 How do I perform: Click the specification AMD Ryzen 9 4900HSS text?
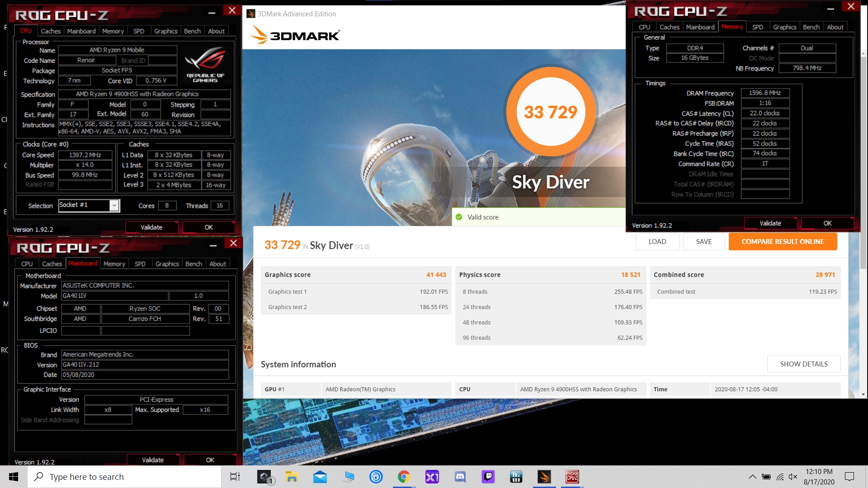[x=145, y=94]
